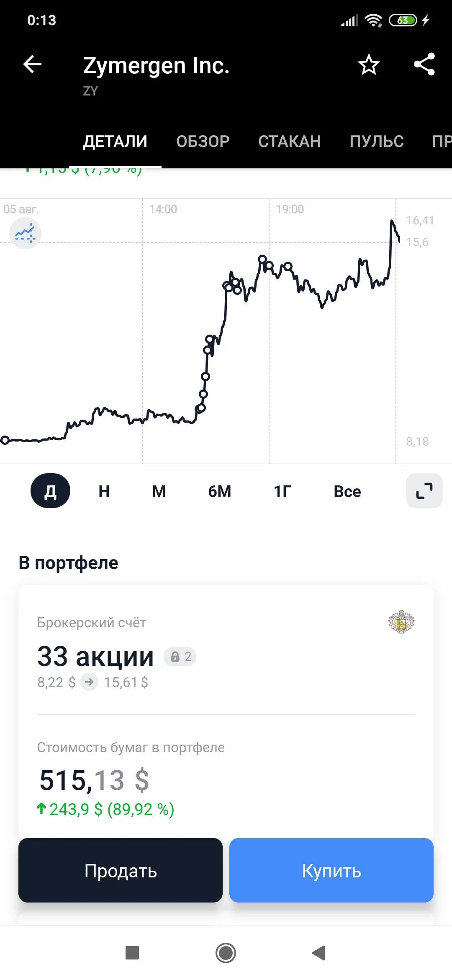Viewport: 452px width, 980px height.
Task: Toggle chart type icon on the graph
Action: click(x=25, y=233)
